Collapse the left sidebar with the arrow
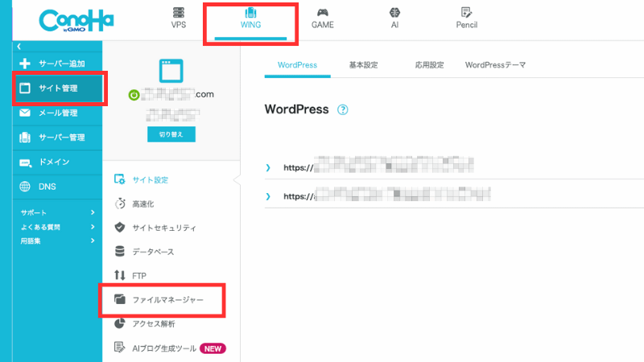This screenshot has height=362, width=644. tap(18, 47)
